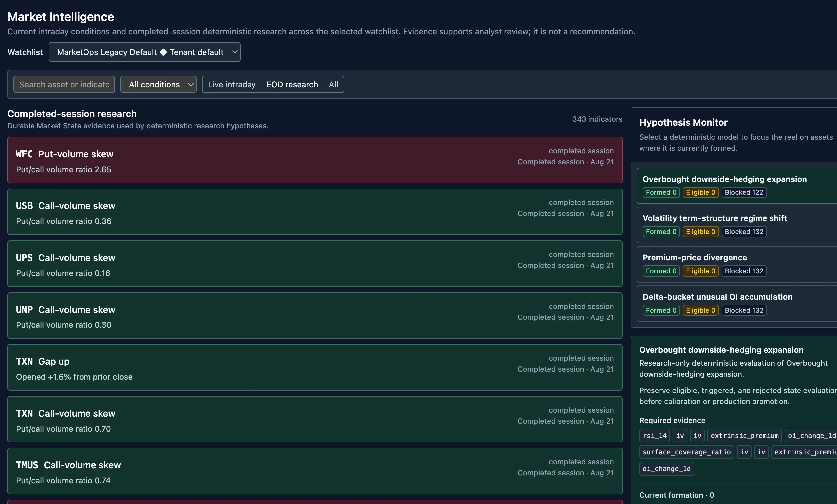
Task: Switch to the EOD research view
Action: click(x=292, y=84)
